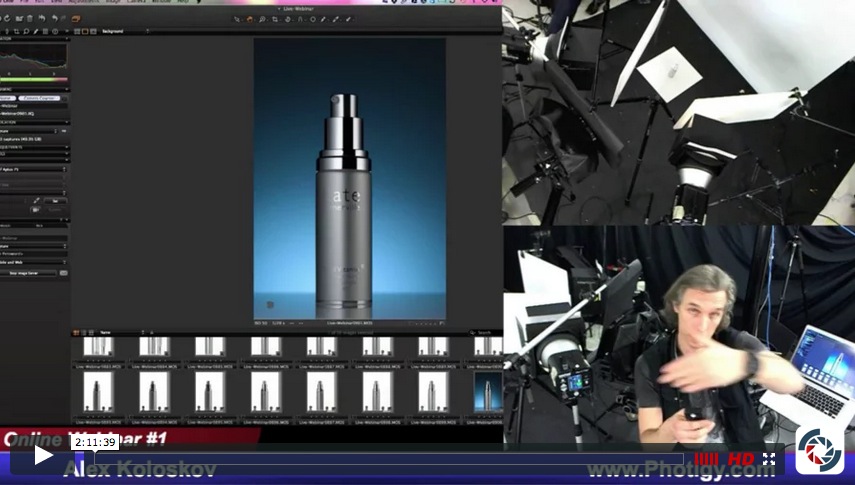Click the trash delete icon
855x485 pixels.
coord(30,19)
